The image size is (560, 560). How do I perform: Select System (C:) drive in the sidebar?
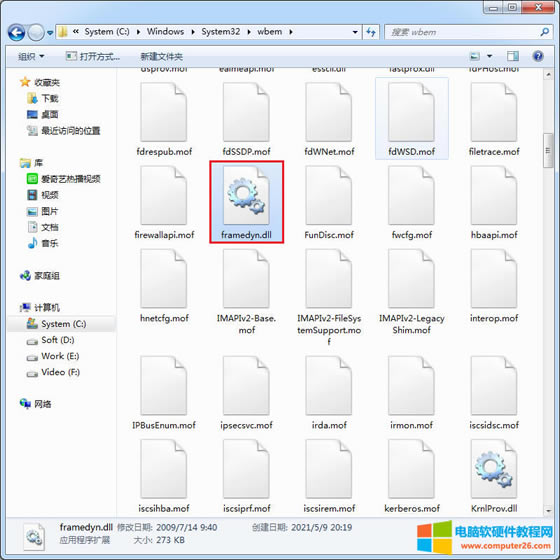pyautogui.click(x=61, y=324)
